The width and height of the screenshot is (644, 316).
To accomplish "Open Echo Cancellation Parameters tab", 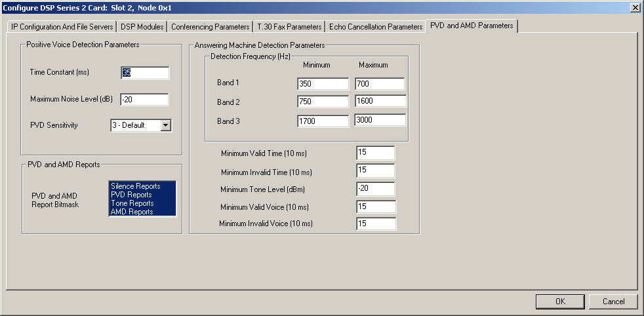I will click(376, 27).
